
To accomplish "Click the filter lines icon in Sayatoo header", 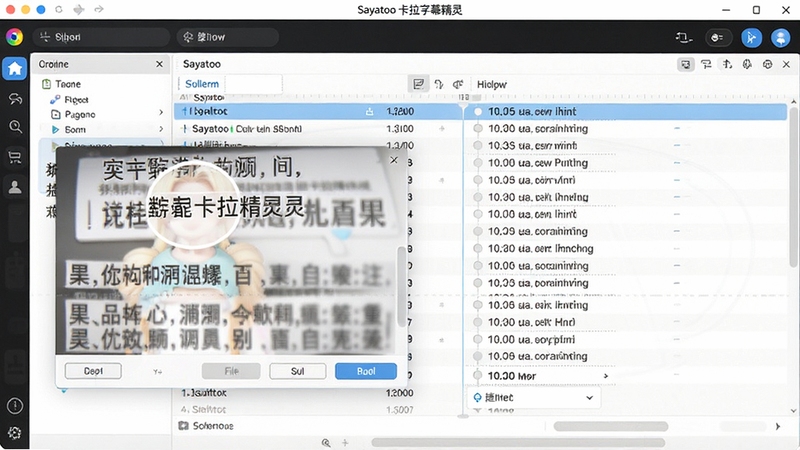I will coord(706,64).
